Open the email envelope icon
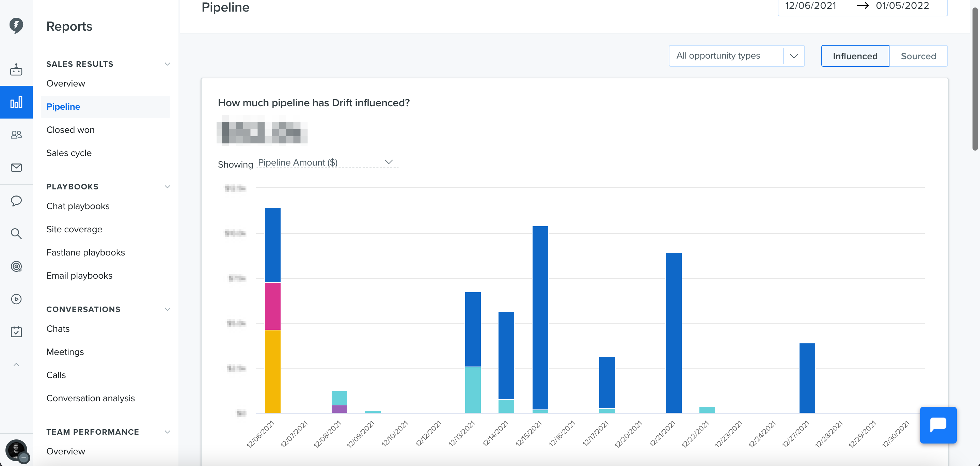Image resolution: width=980 pixels, height=466 pixels. point(16,168)
